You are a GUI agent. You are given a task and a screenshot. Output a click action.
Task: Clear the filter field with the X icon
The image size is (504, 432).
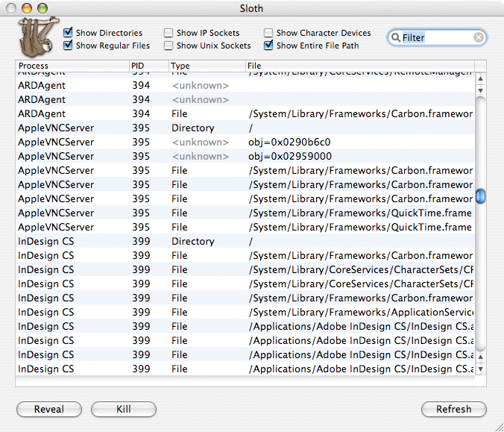[x=479, y=37]
